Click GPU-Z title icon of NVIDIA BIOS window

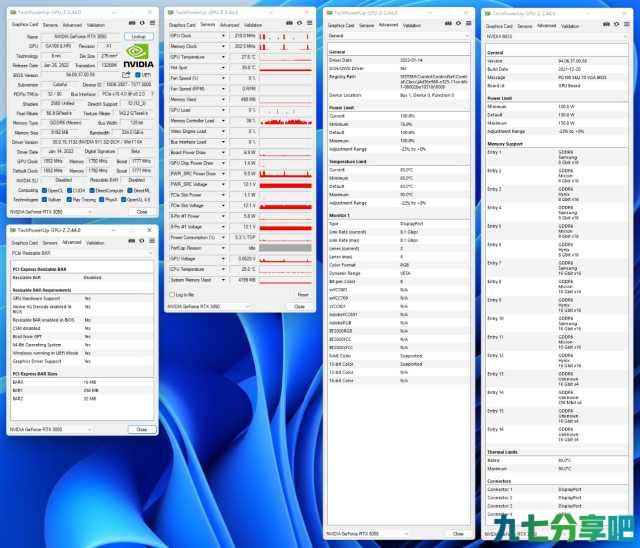tap(488, 13)
